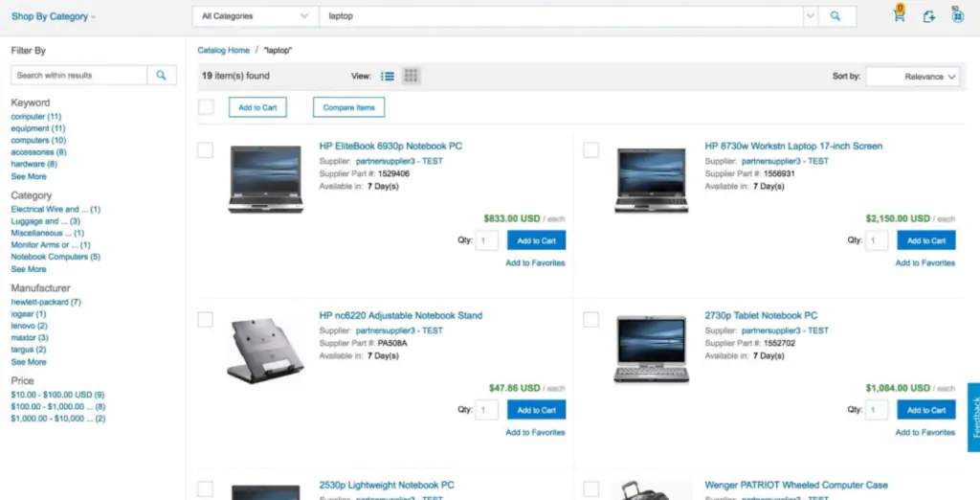Filter by manufacturer targus (2)
This screenshot has height=500, width=980.
coord(29,350)
